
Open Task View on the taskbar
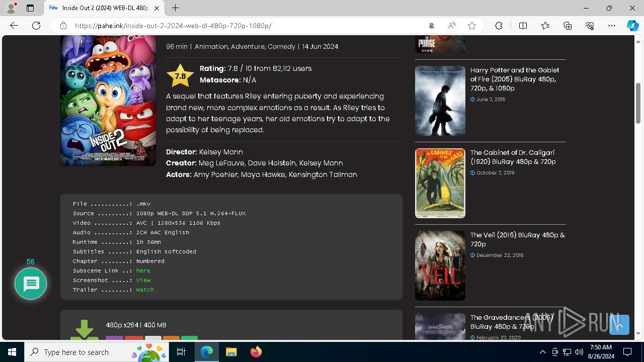click(182, 352)
